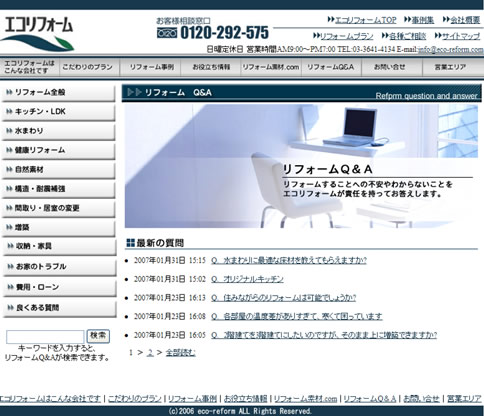Click the リフォームQ&A banner image

coord(301,166)
